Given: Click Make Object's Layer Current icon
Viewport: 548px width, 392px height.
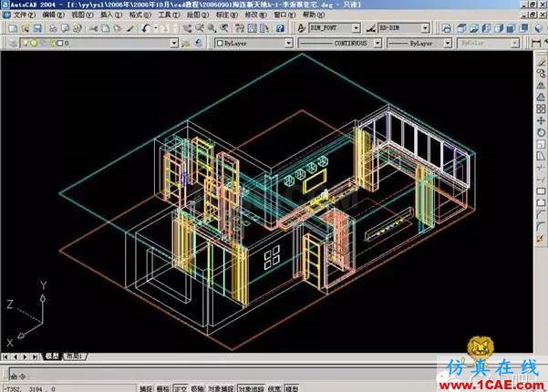Looking at the screenshot, I should pyautogui.click(x=186, y=44).
